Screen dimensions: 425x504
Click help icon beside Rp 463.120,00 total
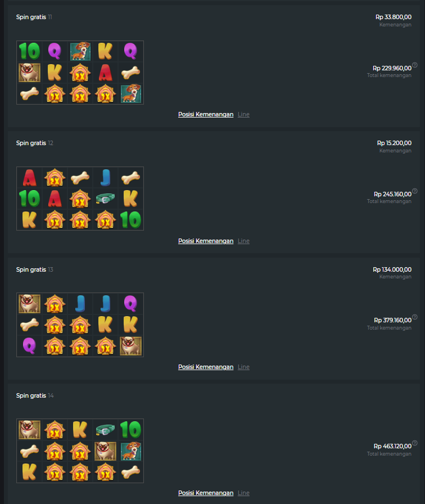coord(415,443)
